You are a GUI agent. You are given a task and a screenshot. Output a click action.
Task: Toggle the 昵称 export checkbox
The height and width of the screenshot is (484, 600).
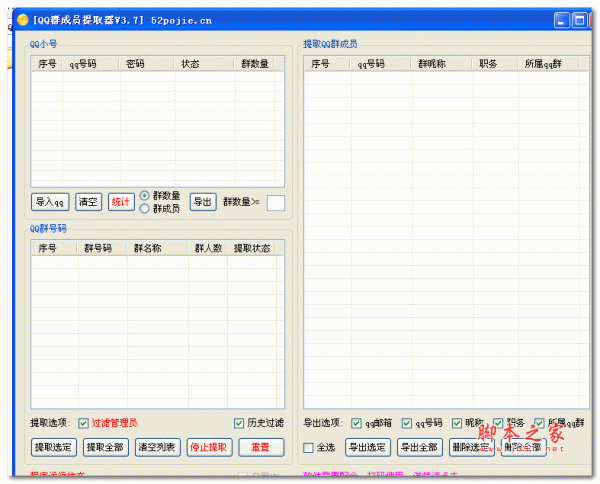tap(457, 423)
